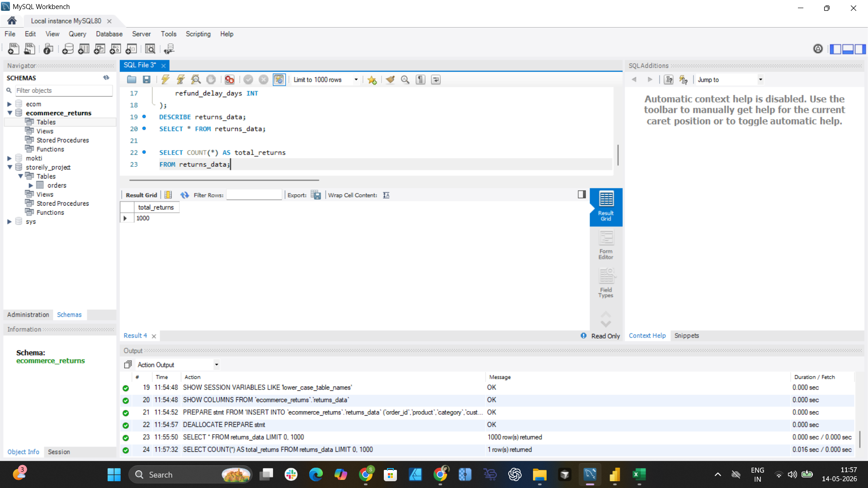Refresh schemas with Navigator refresh icon
This screenshot has width=868, height=488.
(x=106, y=78)
